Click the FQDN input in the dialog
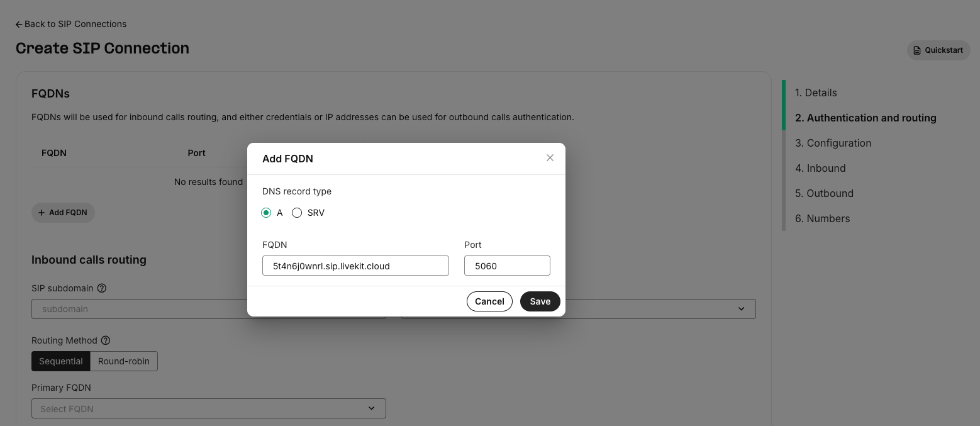The image size is (980, 426). 355,266
